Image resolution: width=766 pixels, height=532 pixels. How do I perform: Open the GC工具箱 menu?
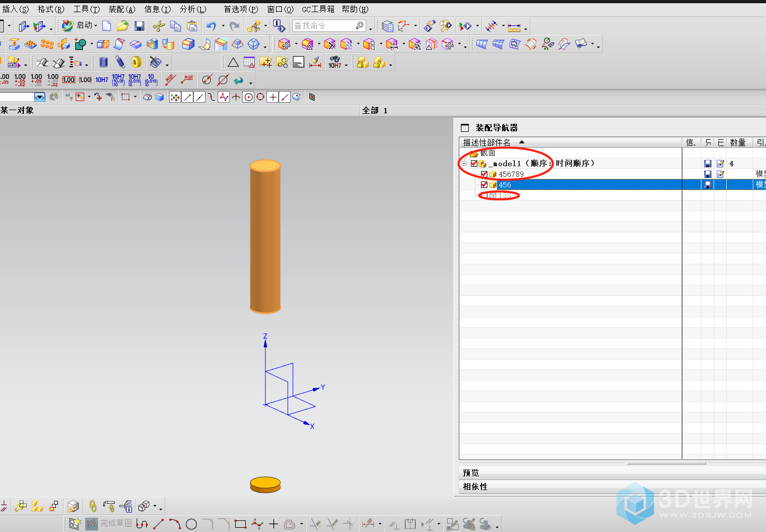(318, 9)
